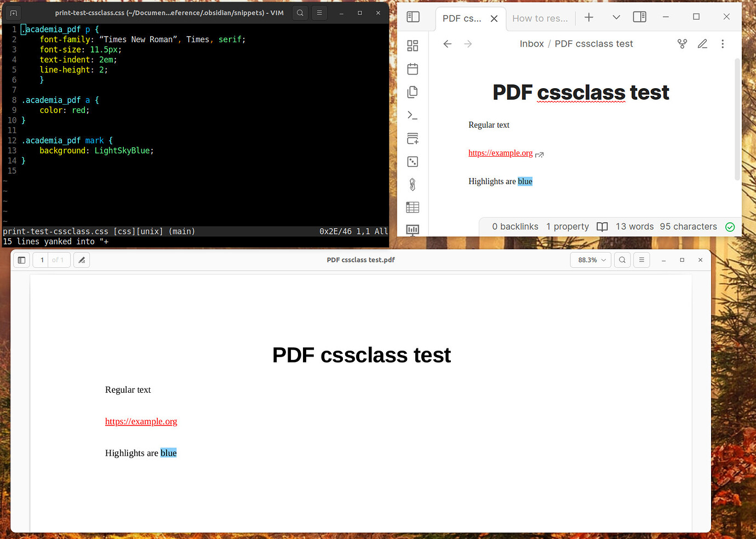Viewport: 756px width, 539px height.
Task: Click the page number input field
Action: click(41, 260)
